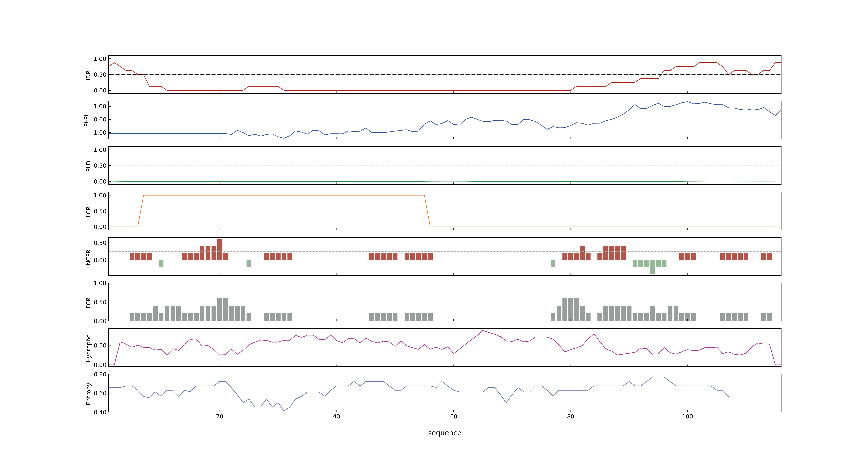The height and width of the screenshot is (463, 868).
Task: Click the Pi-Pi y-axis label
Action: coord(86,120)
